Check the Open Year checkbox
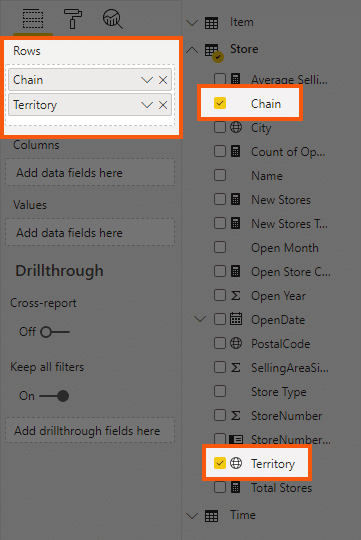Screen dimensions: 361x540 point(220,295)
